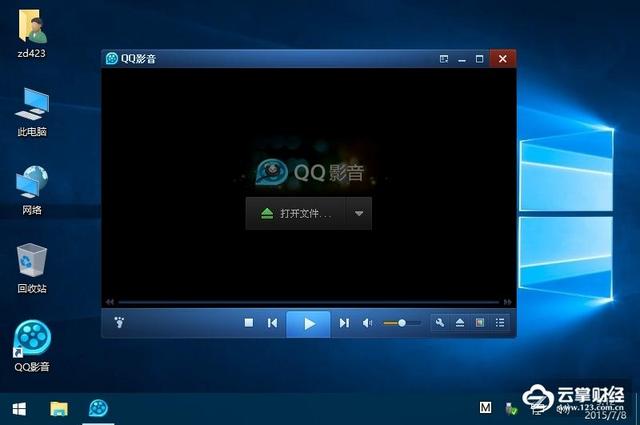The image size is (640, 425).
Task: Click the Play button in QQ影音
Action: (x=309, y=324)
